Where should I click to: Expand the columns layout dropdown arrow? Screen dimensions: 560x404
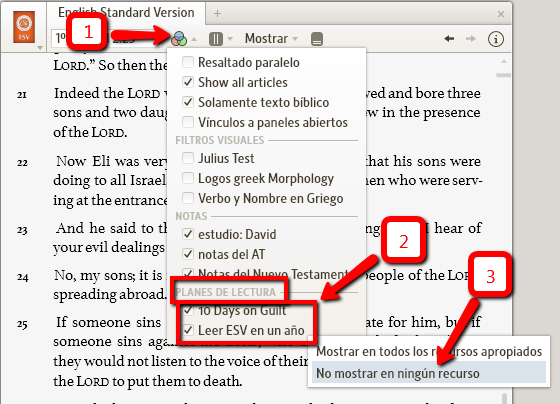click(x=230, y=39)
